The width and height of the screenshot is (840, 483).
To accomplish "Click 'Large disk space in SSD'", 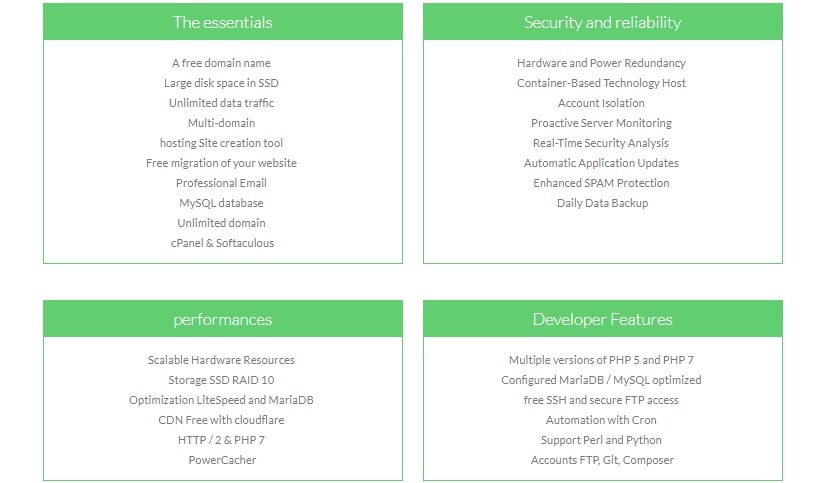I will coord(221,83).
